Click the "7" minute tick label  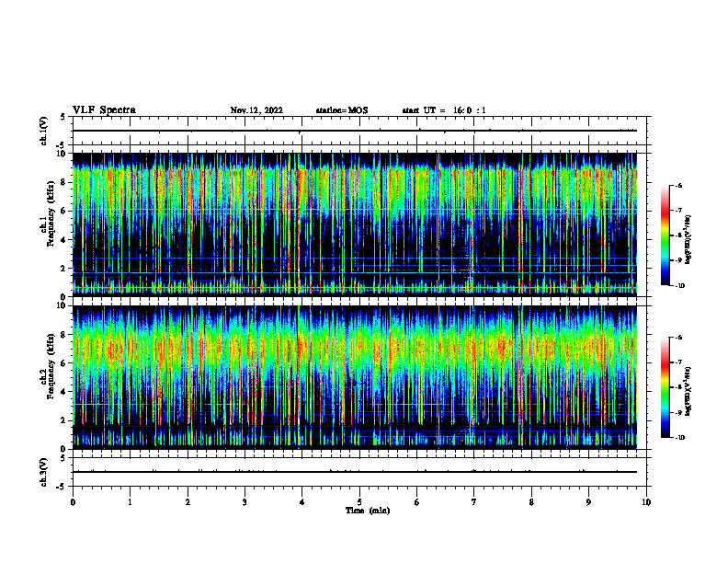click(474, 502)
